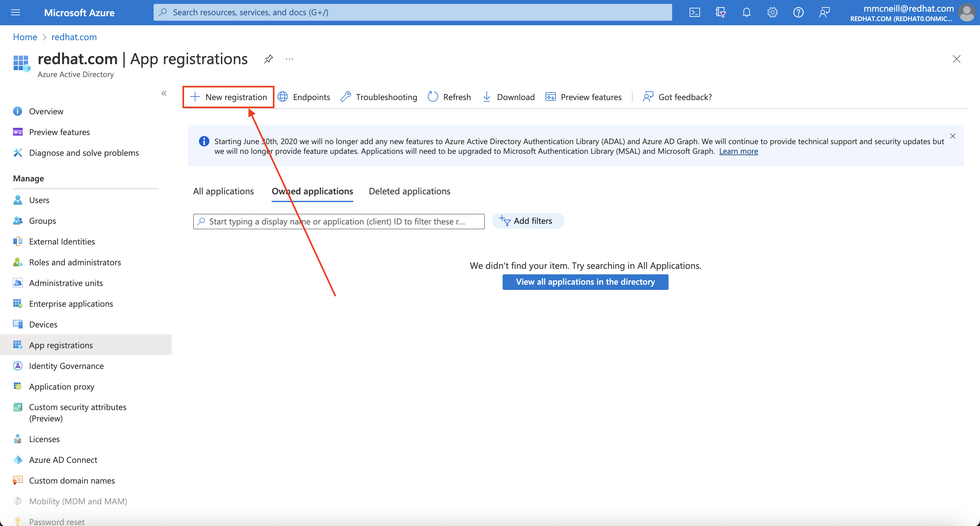Open the Endpoints panel
The image size is (980, 526).
305,97
